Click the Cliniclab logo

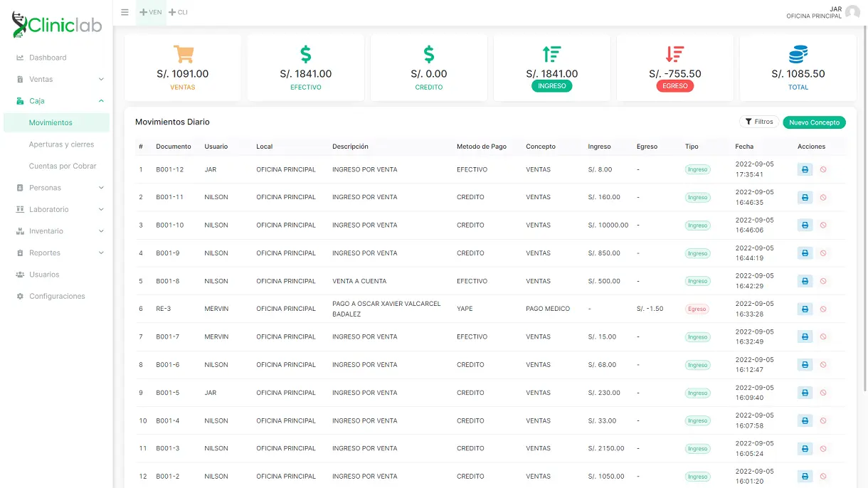click(57, 26)
